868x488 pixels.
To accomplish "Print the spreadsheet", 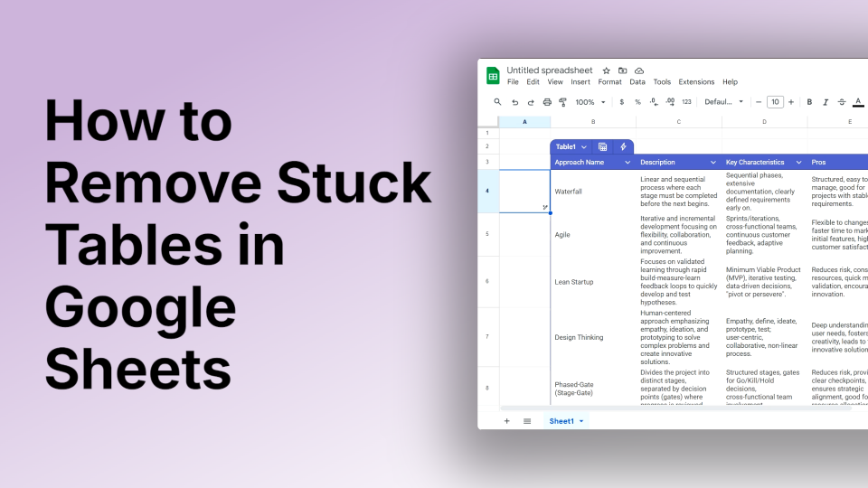I will 547,102.
